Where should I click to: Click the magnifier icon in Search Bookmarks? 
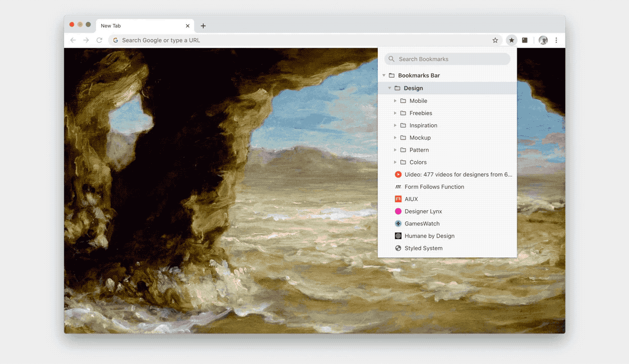[x=391, y=59]
